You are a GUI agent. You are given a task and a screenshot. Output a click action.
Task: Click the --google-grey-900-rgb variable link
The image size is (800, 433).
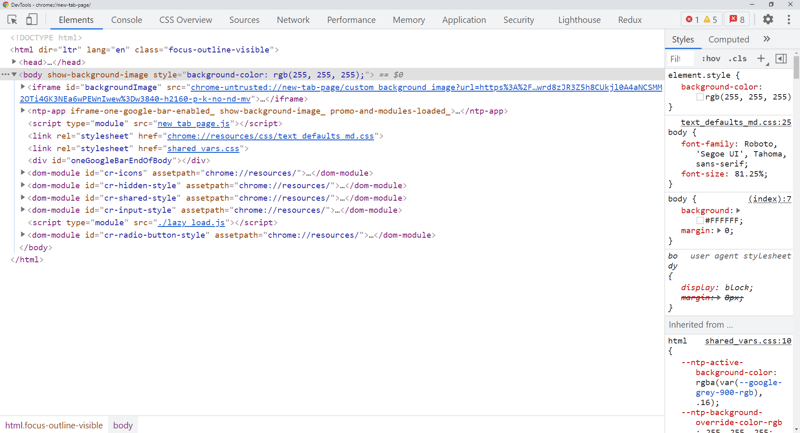click(738, 388)
